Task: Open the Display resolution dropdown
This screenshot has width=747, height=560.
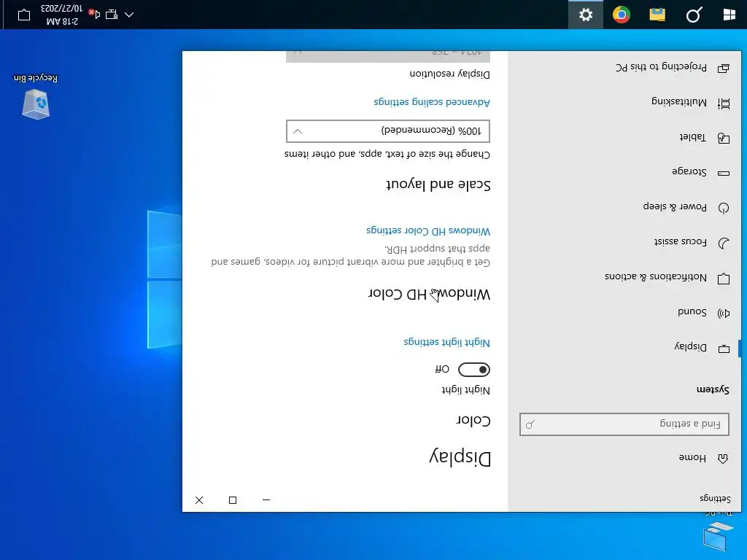Action: point(388,56)
